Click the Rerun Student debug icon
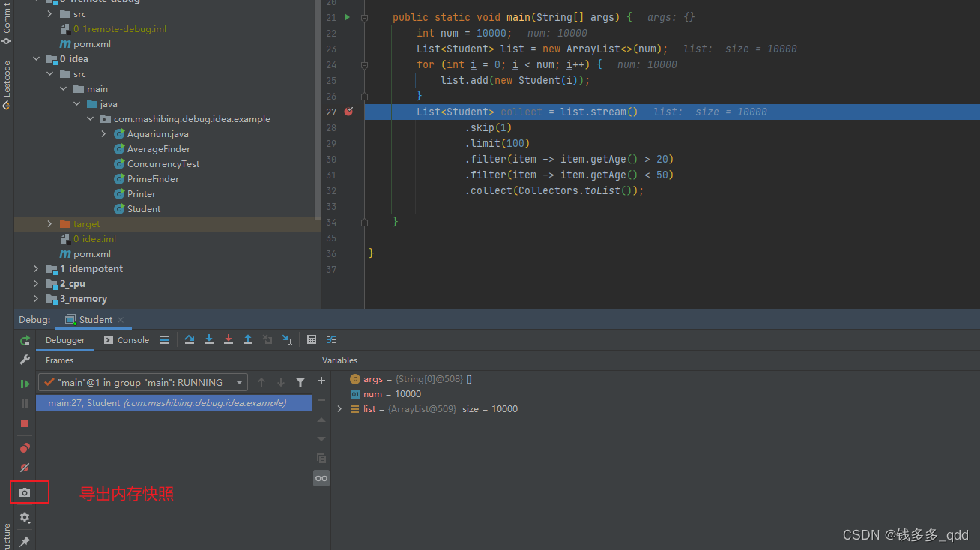Viewport: 980px width, 550px height. click(x=25, y=341)
